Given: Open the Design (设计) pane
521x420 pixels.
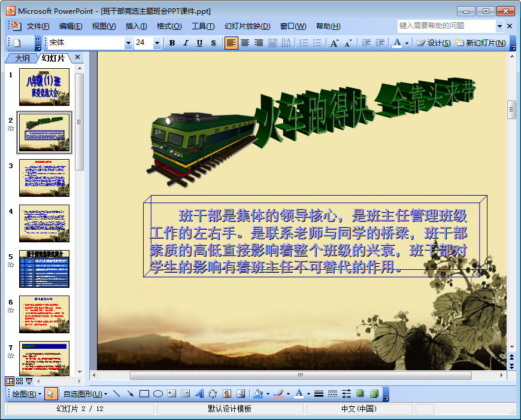Looking at the screenshot, I should click(x=434, y=43).
